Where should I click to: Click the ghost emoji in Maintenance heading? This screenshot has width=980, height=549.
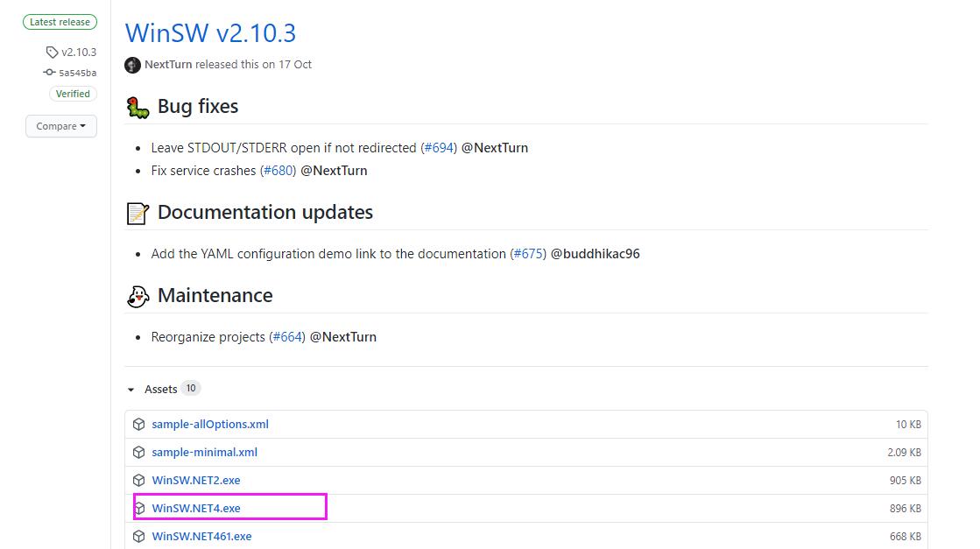tap(137, 297)
